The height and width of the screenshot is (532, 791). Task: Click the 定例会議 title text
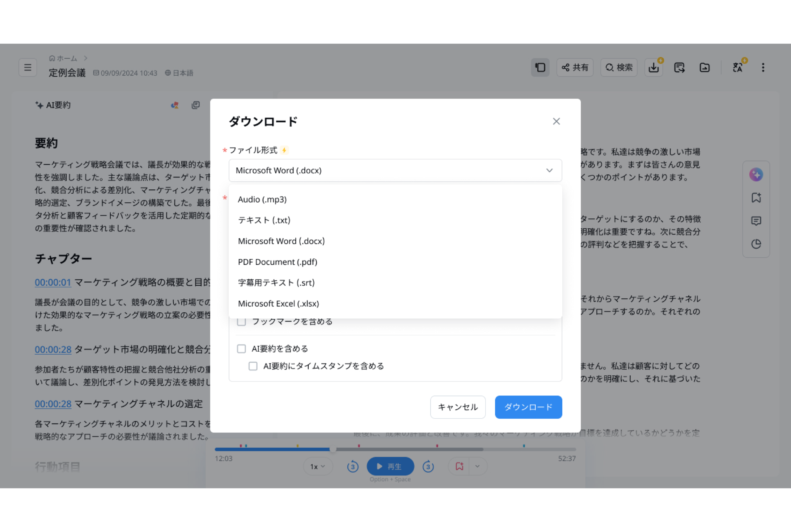[x=67, y=73]
